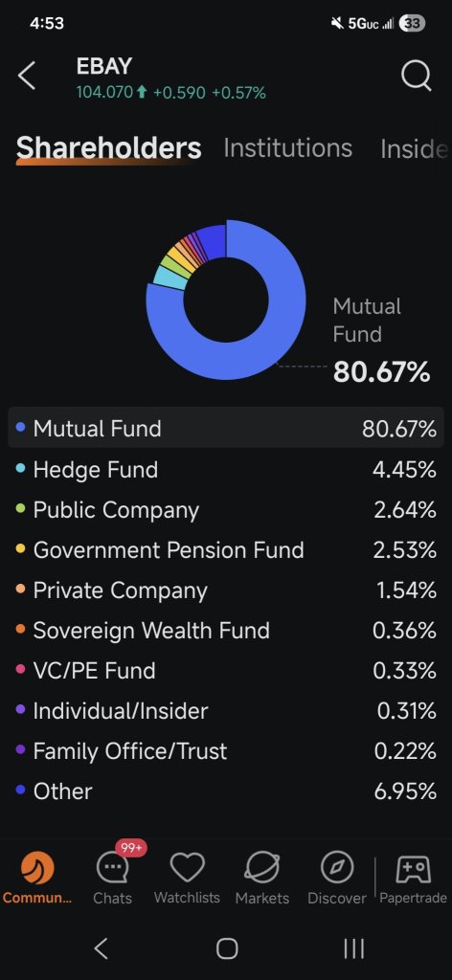Screen dimensions: 452x980
Task: Tap the Other 6.95% row
Action: (x=226, y=791)
